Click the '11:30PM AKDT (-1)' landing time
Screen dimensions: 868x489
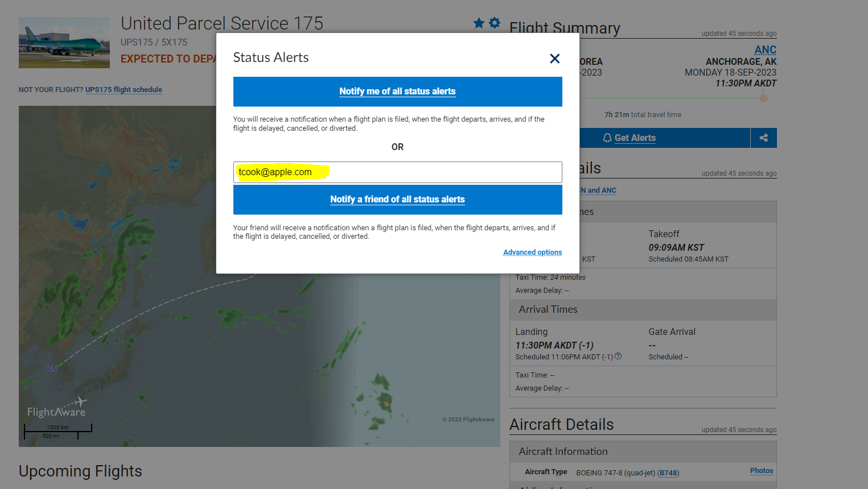554,346
